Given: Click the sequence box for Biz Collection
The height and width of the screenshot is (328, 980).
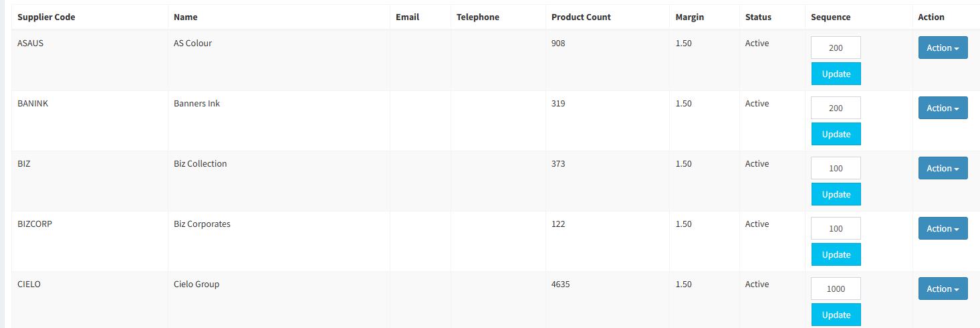Looking at the screenshot, I should click(x=836, y=168).
